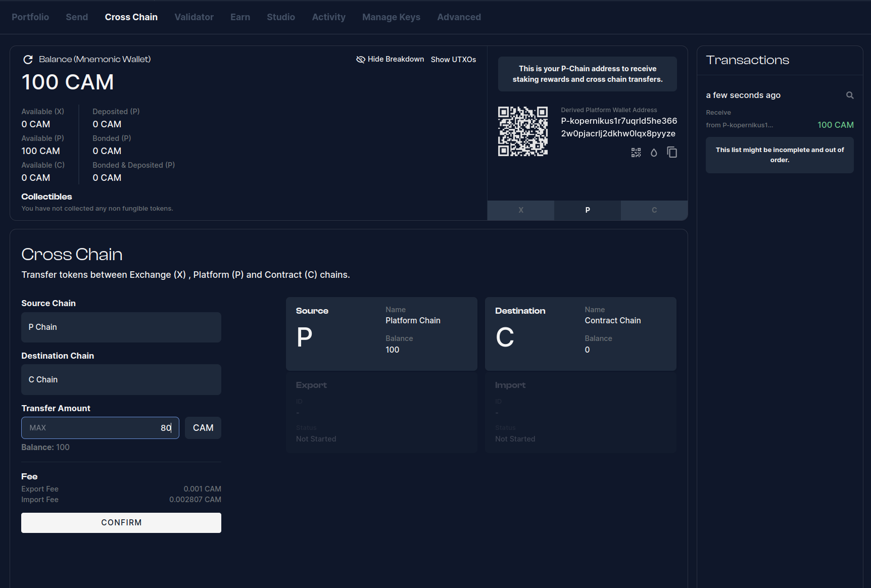Open the Destination Chain dropdown
Screen dimensions: 871x588
121,380
